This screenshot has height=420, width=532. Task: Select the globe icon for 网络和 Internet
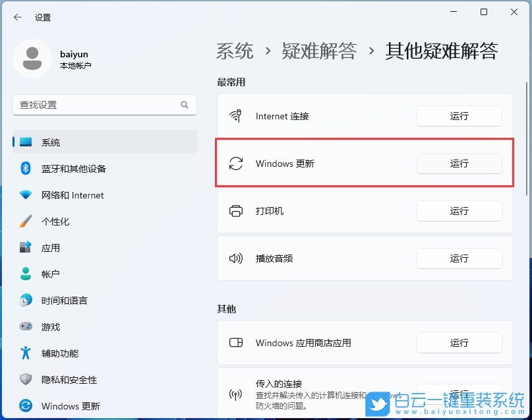(x=25, y=195)
